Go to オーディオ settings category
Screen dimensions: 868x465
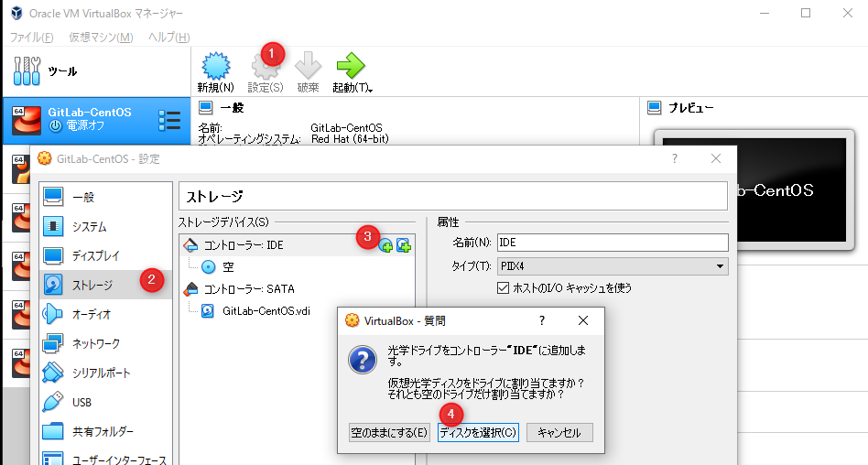point(105,315)
